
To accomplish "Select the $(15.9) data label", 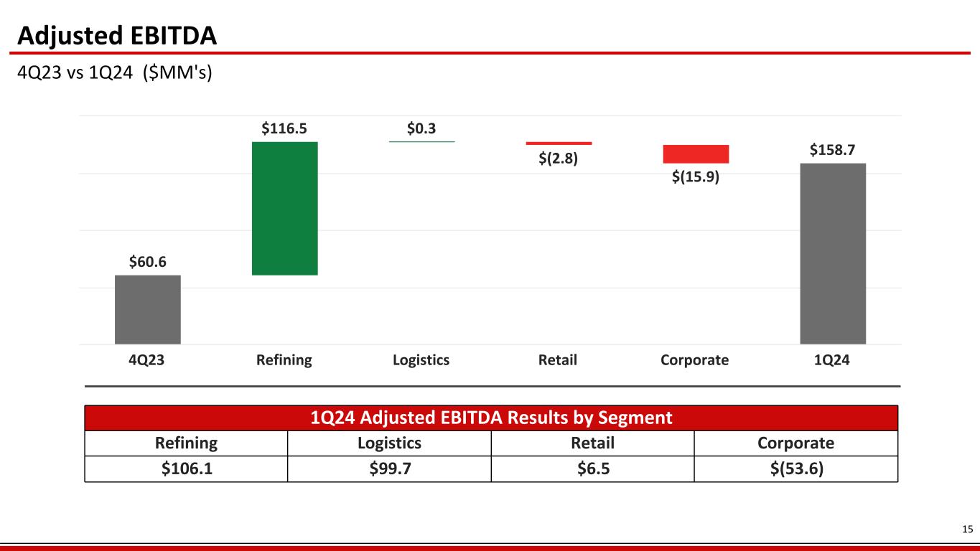I will click(x=695, y=176).
